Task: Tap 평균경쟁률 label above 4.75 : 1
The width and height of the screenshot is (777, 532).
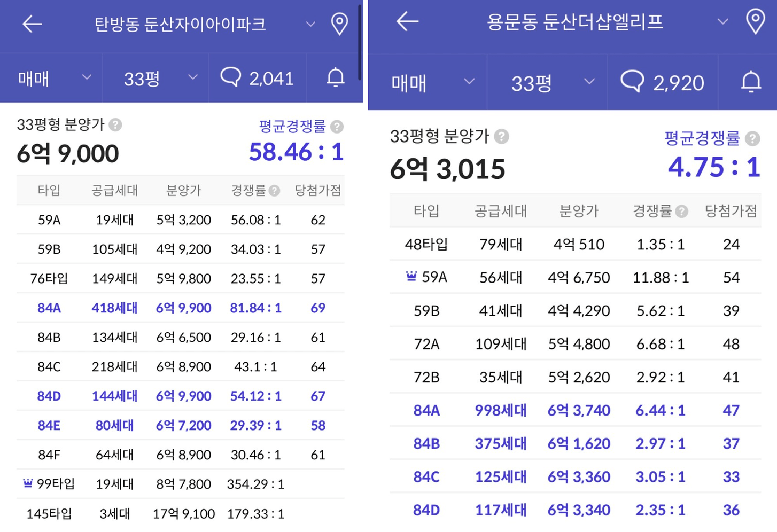Action: pos(702,138)
